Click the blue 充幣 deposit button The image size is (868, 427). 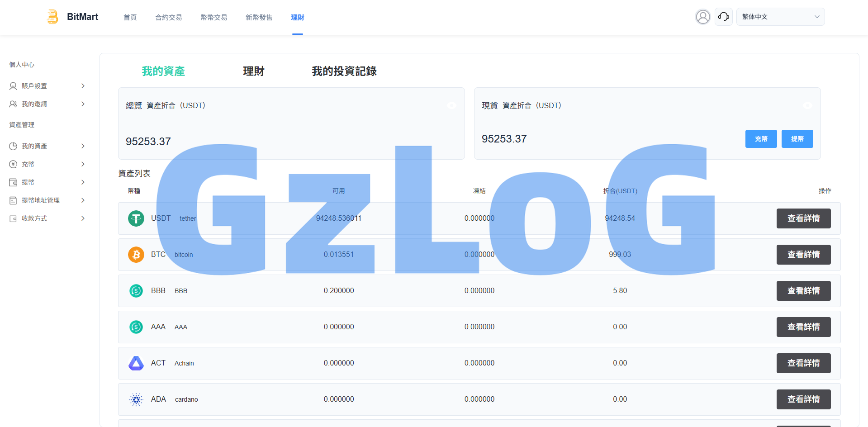point(761,139)
